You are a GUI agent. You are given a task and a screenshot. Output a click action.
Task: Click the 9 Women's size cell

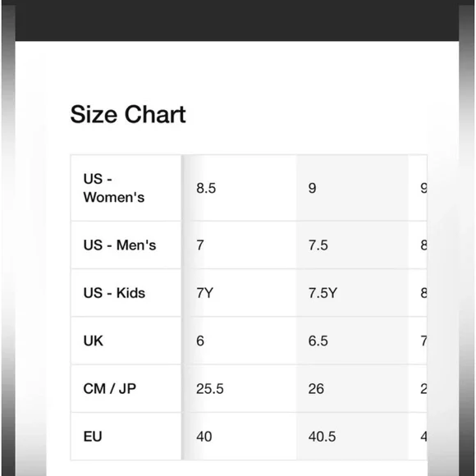(x=352, y=188)
